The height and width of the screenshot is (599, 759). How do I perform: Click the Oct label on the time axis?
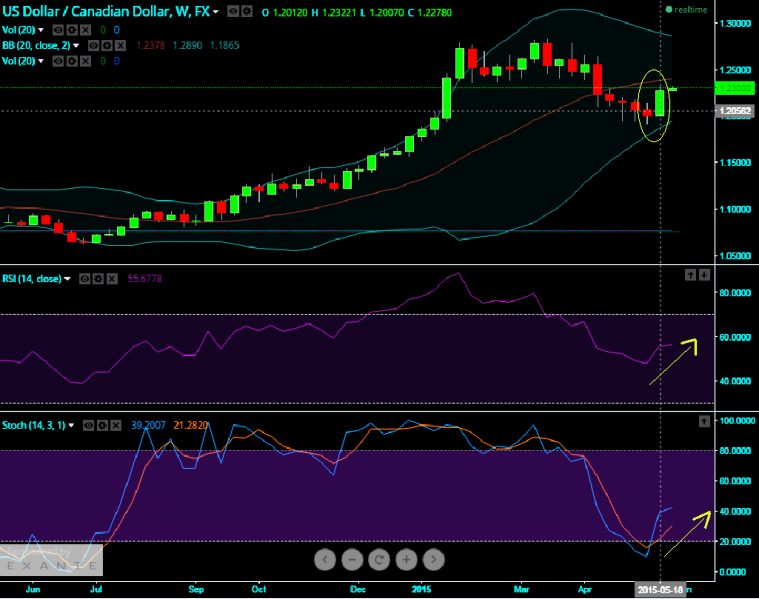259,589
